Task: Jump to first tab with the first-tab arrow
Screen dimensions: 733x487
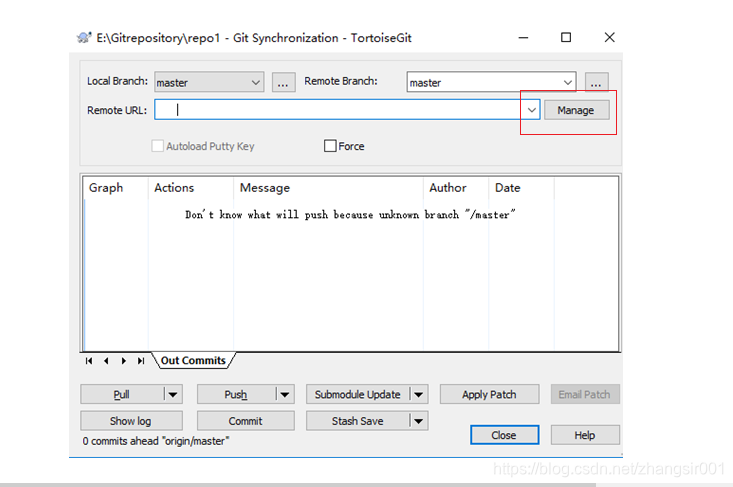Action: (89, 361)
